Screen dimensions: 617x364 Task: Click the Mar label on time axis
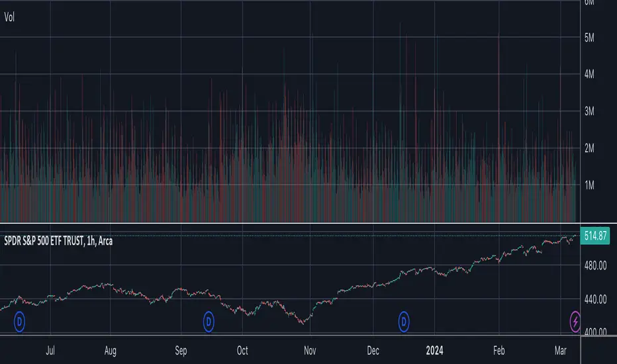point(560,350)
